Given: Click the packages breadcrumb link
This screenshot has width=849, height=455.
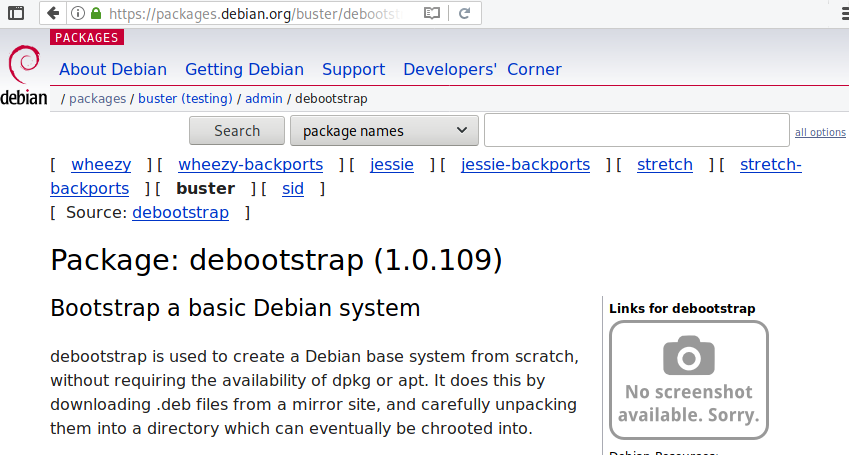Looking at the screenshot, I should [97, 99].
